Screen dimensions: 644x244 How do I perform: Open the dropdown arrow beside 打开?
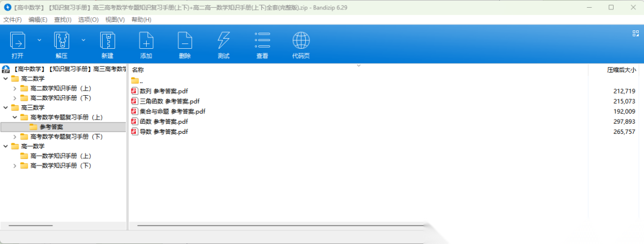39,40
